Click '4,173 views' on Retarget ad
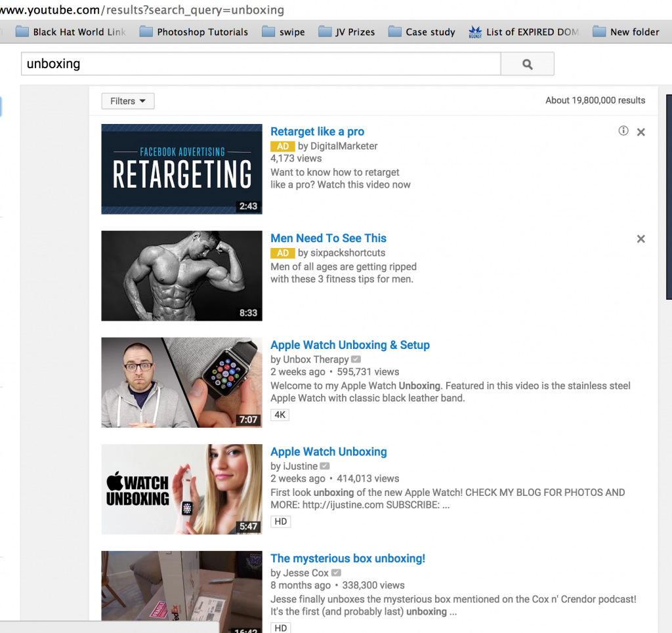 [296, 159]
